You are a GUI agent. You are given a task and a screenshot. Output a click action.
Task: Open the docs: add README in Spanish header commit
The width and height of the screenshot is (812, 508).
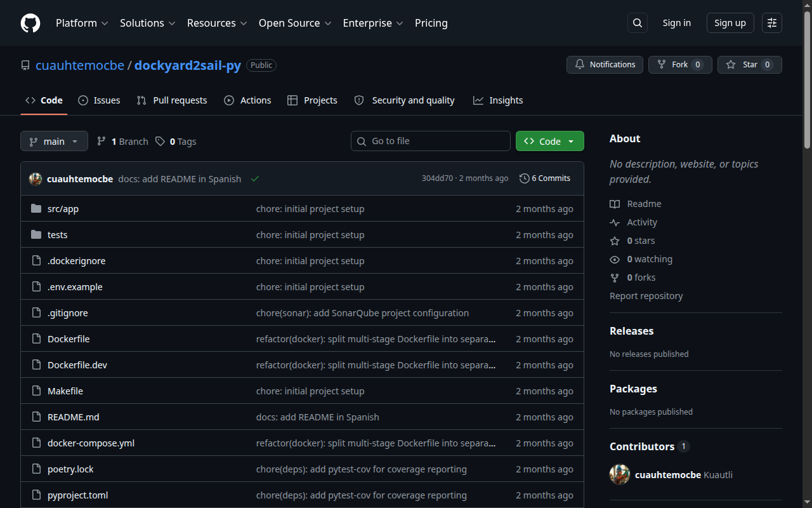click(x=180, y=179)
